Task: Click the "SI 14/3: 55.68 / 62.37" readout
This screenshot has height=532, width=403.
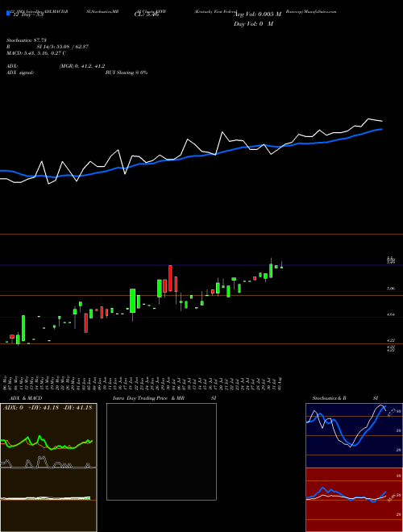Action: pos(62,47)
